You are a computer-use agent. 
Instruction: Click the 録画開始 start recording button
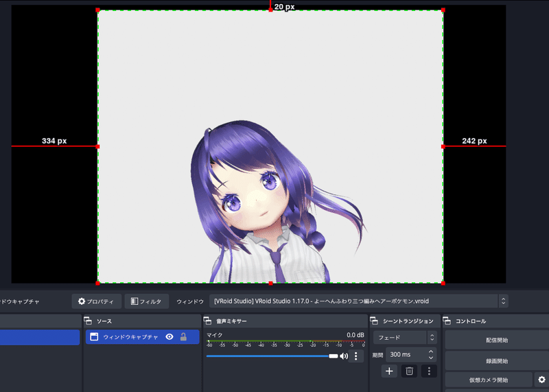497,361
